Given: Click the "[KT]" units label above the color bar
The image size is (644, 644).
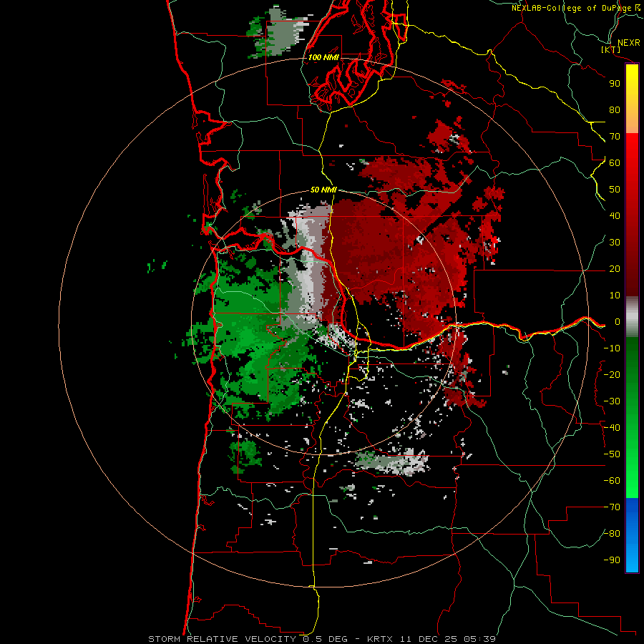Looking at the screenshot, I should coord(610,49).
